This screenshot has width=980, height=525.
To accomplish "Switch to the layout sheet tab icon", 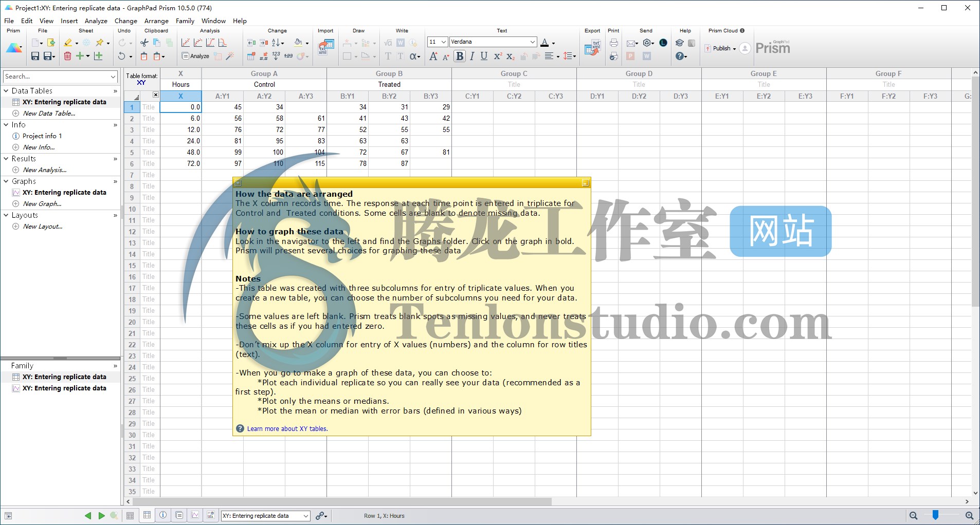I will (x=211, y=515).
